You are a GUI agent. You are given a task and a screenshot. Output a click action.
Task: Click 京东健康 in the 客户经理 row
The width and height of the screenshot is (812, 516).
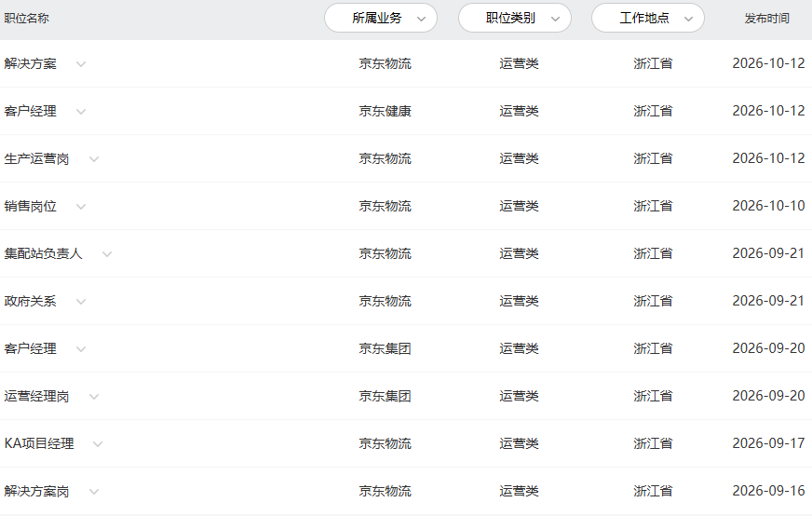[x=386, y=111]
